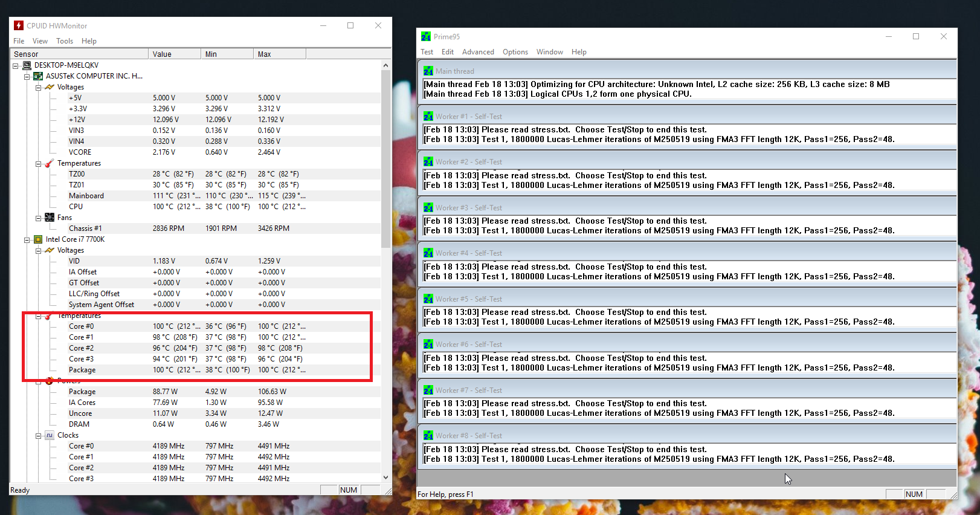The width and height of the screenshot is (980, 515).
Task: Collapse the Temperatures group under ASUSTeK
Action: coord(39,164)
